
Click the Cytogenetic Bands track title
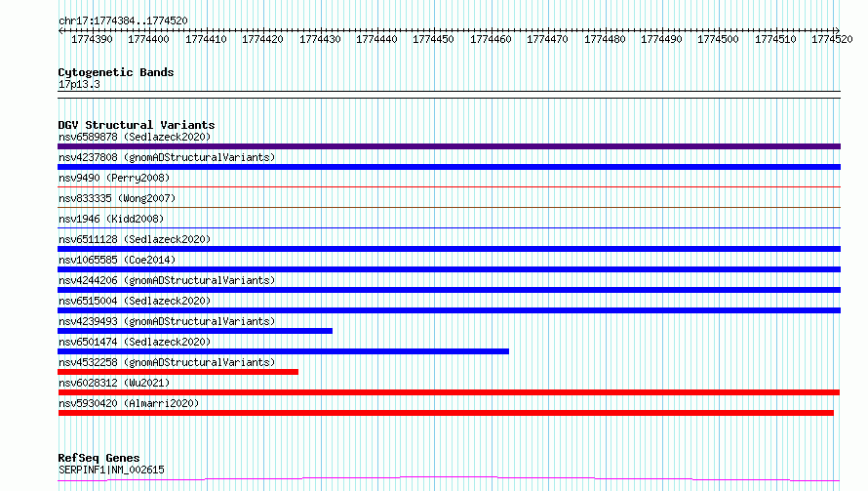coord(116,72)
